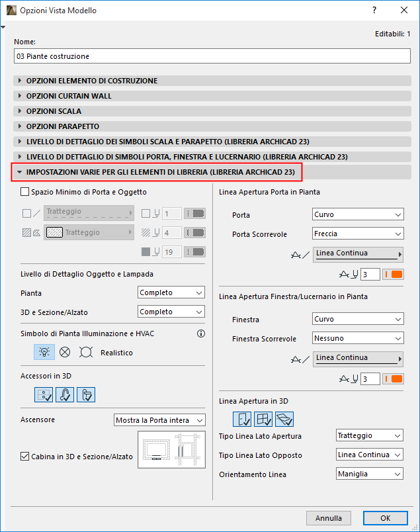Click the Annulla button
Image resolution: width=420 pixels, height=532 pixels.
329,518
